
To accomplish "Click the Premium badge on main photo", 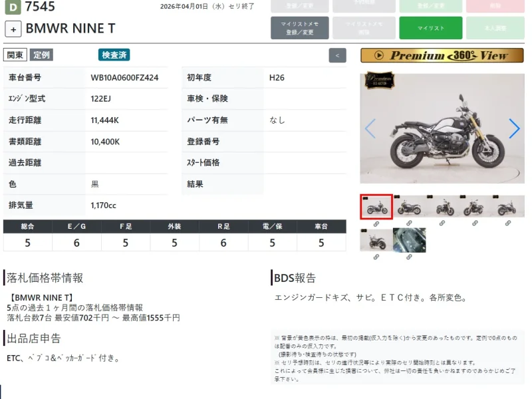I will (380, 80).
